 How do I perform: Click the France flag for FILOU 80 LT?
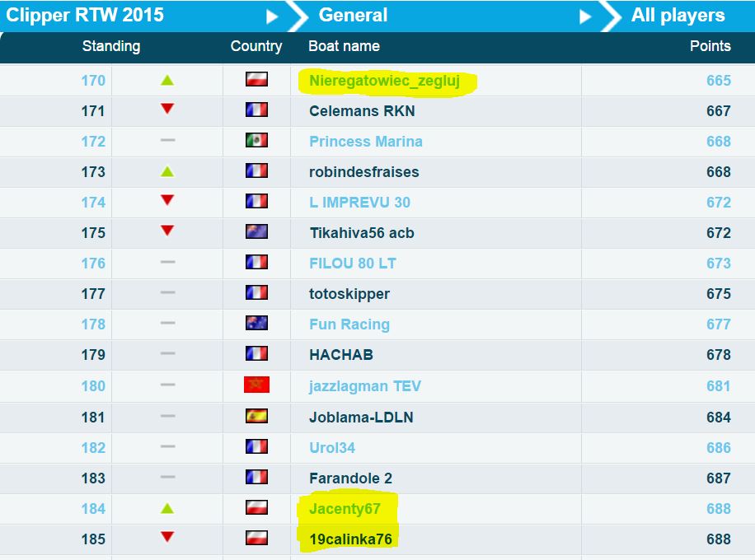point(256,262)
